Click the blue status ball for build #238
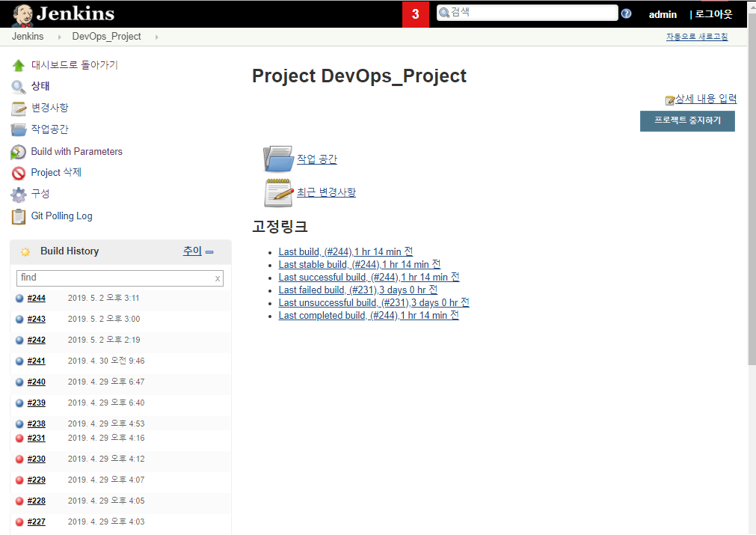This screenshot has height=535, width=756. pyautogui.click(x=19, y=424)
